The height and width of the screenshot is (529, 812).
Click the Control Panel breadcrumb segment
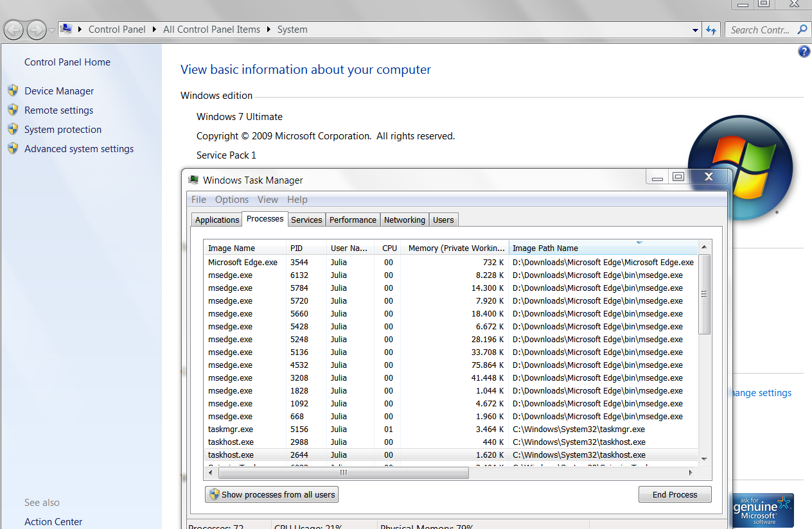[x=117, y=30]
